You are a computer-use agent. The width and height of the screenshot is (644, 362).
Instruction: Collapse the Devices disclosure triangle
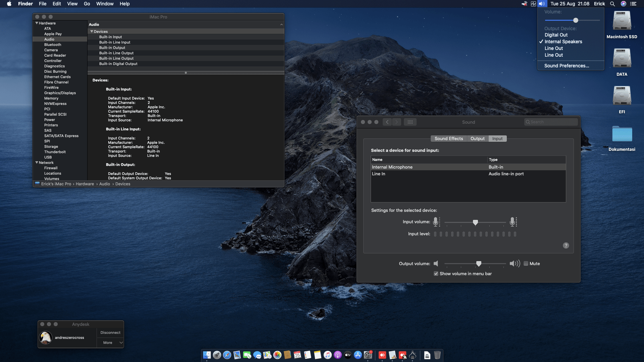(92, 32)
